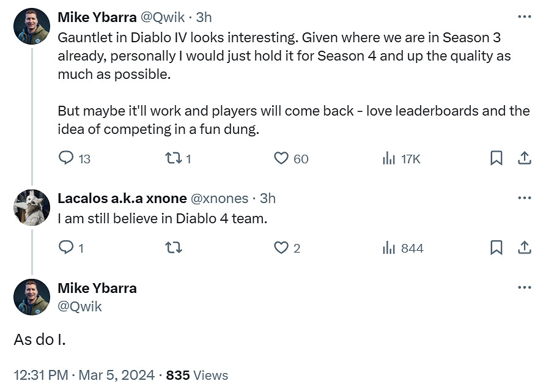This screenshot has width=546, height=392.
Task: Reply to Mike Ybarra's Gauntlet tweet
Action: point(66,158)
